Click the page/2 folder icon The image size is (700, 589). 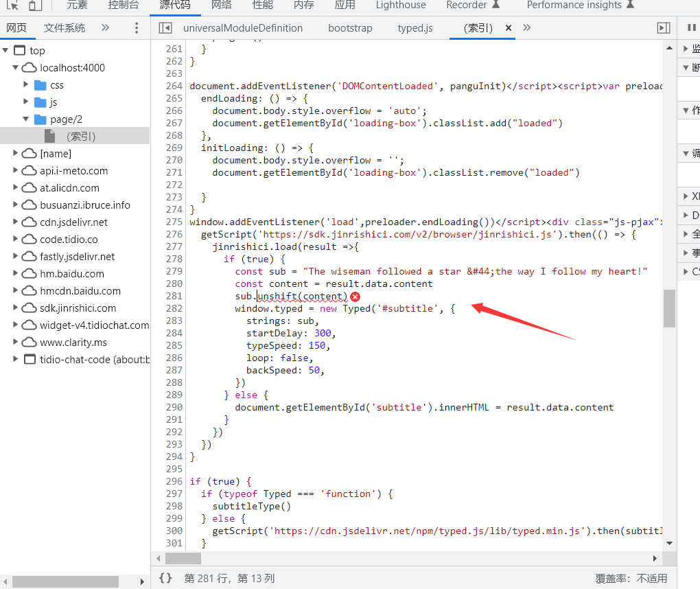coord(40,119)
